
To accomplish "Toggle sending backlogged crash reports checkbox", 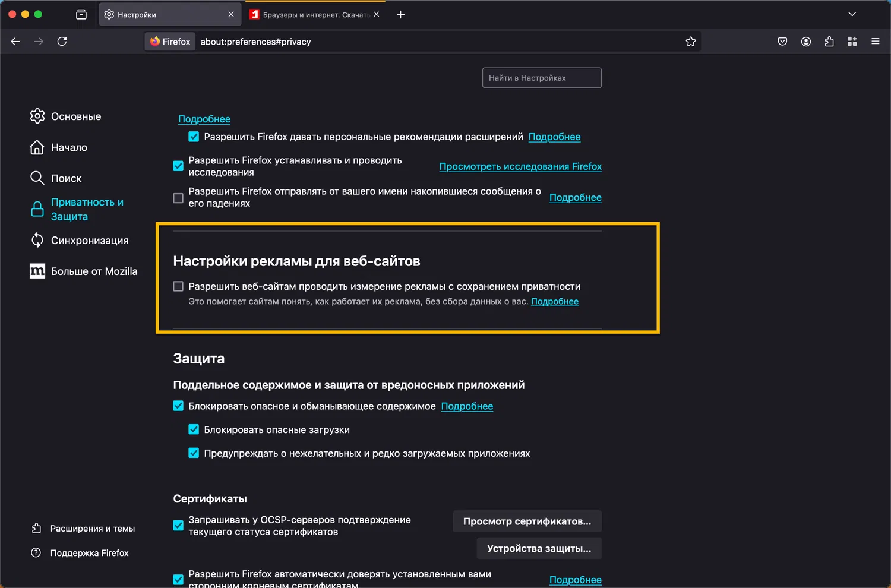I will point(178,198).
